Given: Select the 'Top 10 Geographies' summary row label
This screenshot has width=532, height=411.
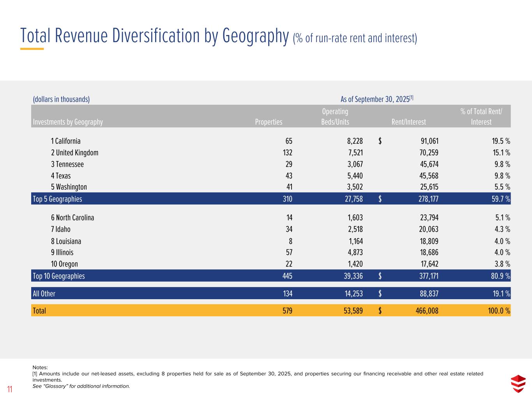Looking at the screenshot, I should pyautogui.click(x=59, y=276).
